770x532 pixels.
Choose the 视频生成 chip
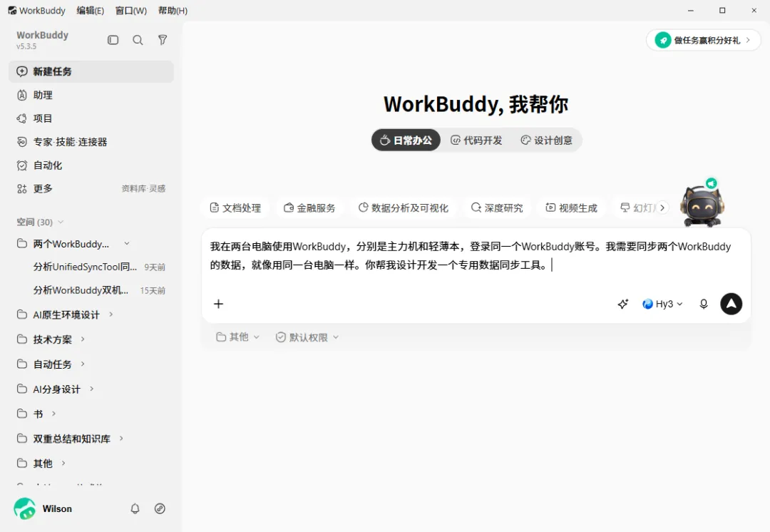click(571, 208)
